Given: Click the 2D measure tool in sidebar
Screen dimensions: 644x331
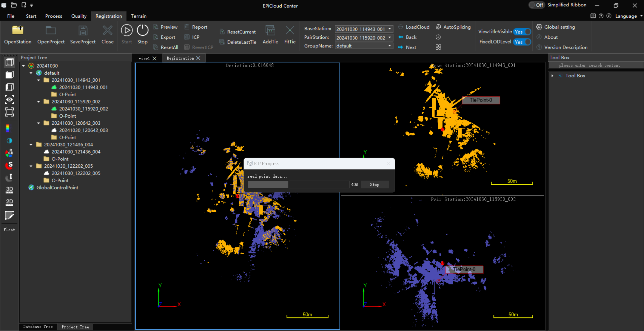Looking at the screenshot, I should [9, 202].
